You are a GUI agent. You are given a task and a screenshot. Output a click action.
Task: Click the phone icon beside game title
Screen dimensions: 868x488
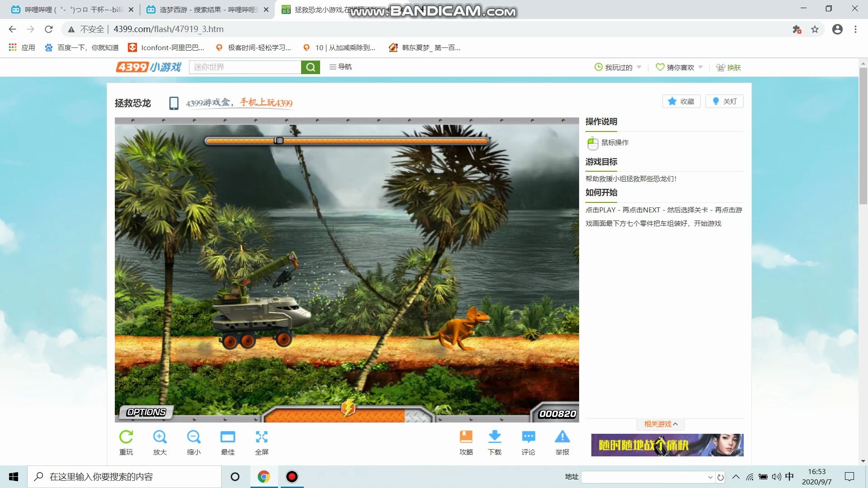pyautogui.click(x=174, y=103)
